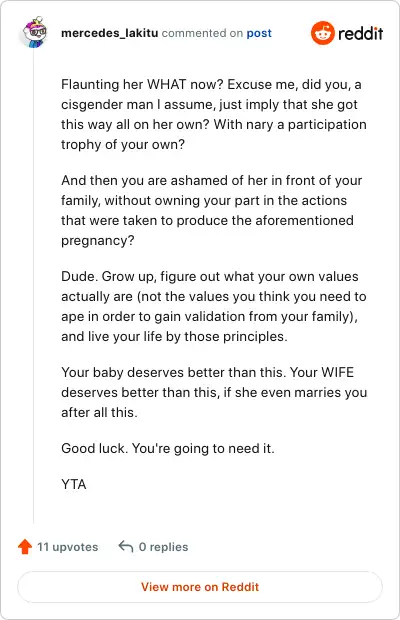Click the "11 upvotes" count
The height and width of the screenshot is (620, 400).
coord(68,547)
